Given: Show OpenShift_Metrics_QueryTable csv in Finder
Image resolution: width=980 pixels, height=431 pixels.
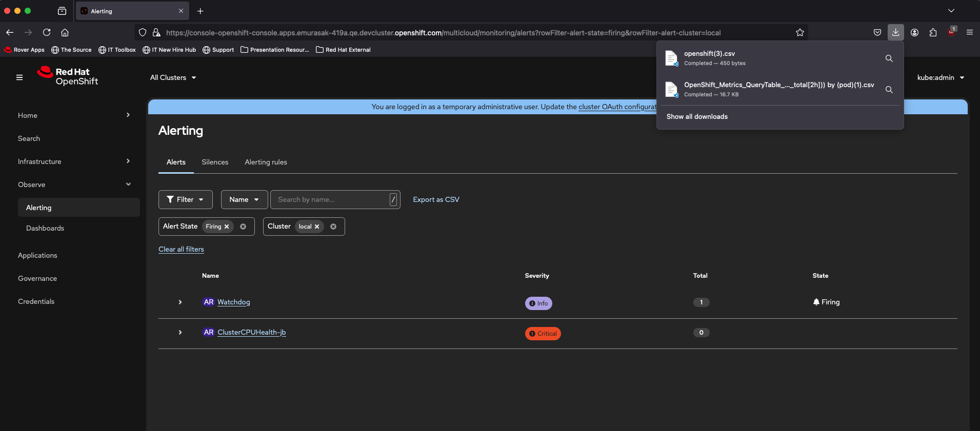Looking at the screenshot, I should click(889, 90).
